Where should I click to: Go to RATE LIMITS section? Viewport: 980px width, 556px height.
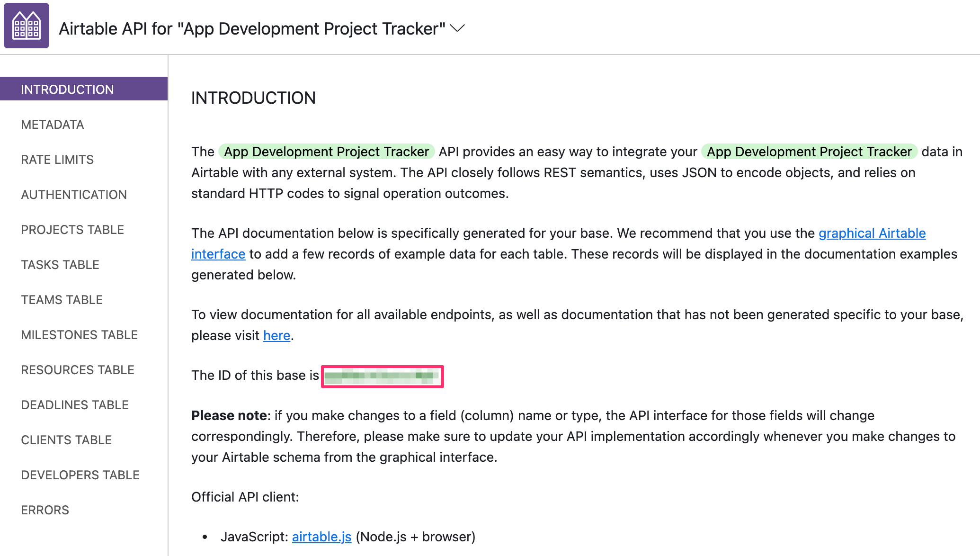click(57, 160)
